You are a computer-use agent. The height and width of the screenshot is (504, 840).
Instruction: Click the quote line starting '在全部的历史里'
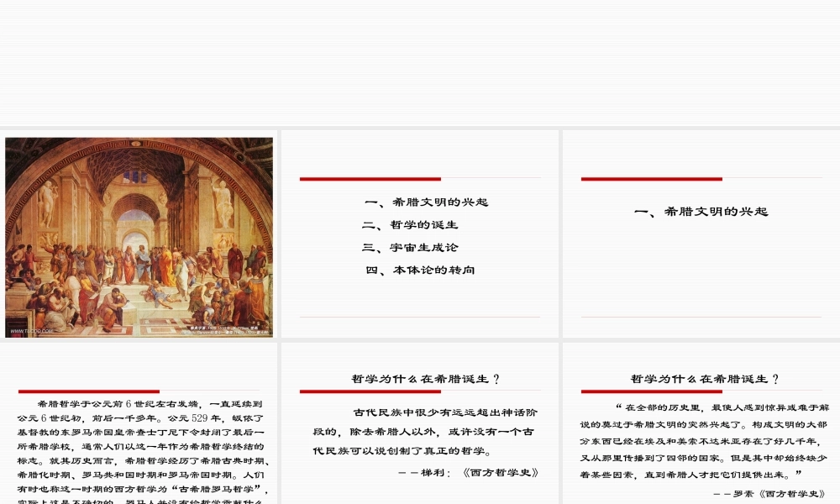[x=722, y=407]
